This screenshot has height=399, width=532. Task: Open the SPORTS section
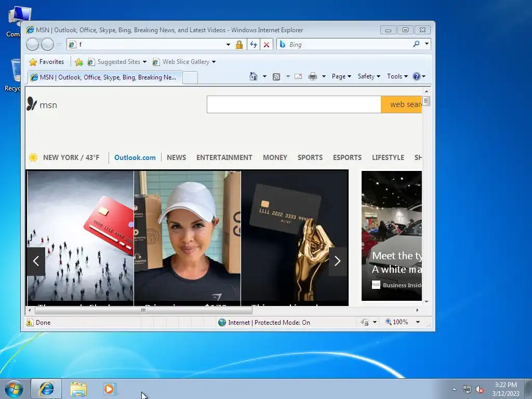[x=310, y=157]
